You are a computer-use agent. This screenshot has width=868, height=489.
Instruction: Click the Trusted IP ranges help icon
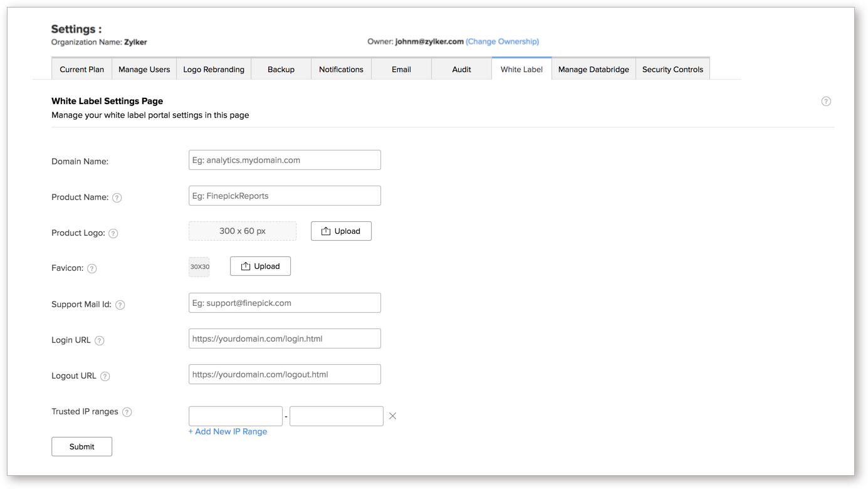(127, 412)
